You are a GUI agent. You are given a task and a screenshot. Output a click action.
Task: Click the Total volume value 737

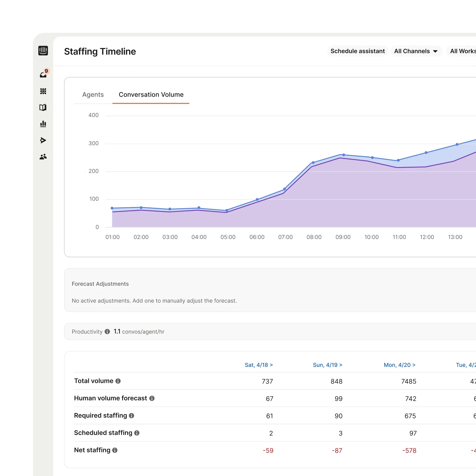point(267,381)
